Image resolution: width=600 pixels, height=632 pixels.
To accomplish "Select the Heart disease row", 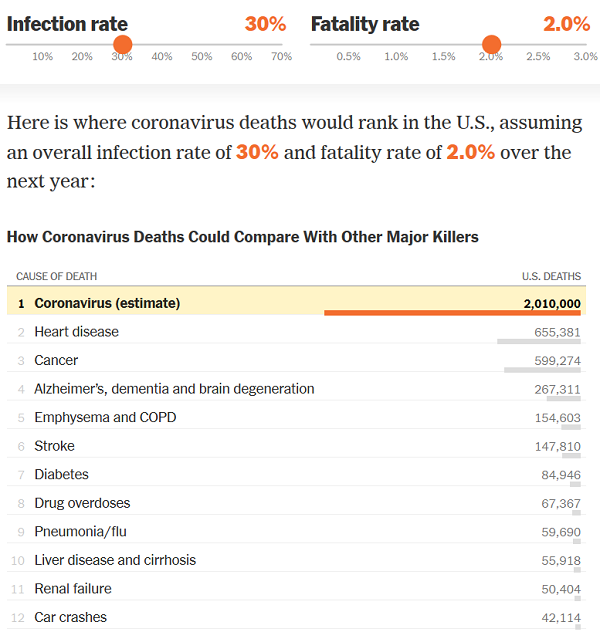I will (x=298, y=332).
